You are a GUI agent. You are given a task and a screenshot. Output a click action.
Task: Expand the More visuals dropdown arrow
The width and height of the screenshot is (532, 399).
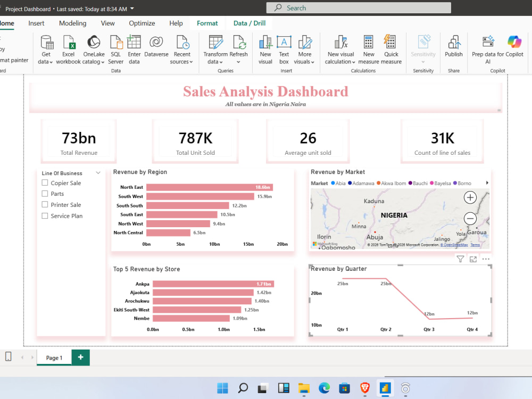coord(312,62)
